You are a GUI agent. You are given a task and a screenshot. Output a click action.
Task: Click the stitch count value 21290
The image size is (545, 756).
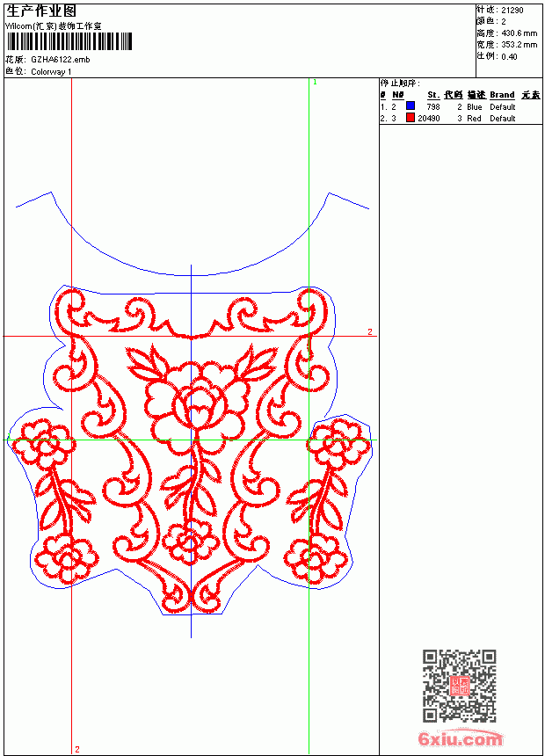[512, 11]
